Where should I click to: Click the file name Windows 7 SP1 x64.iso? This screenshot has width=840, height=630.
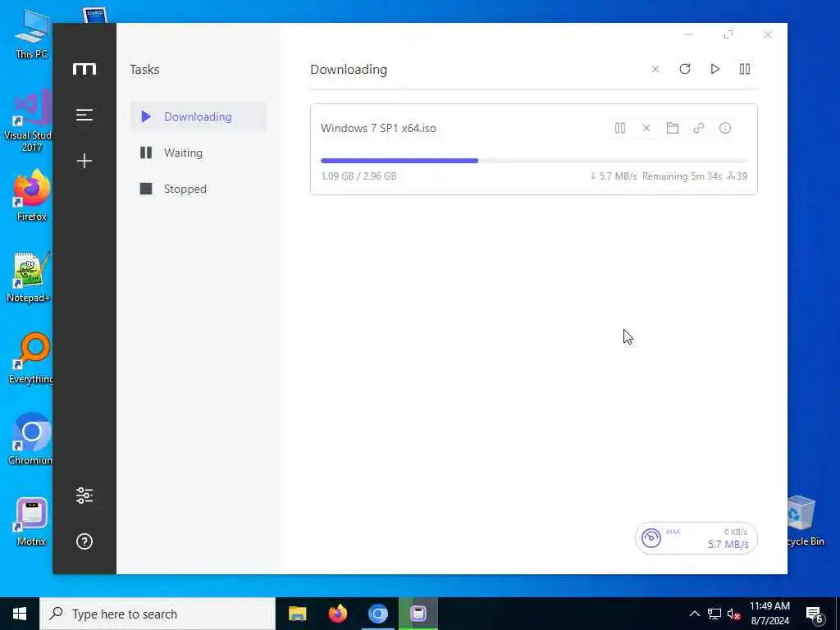click(x=378, y=128)
